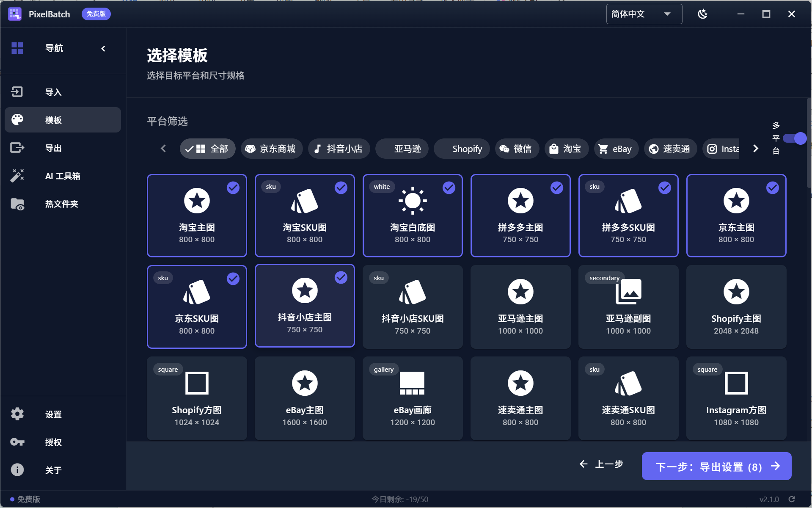Image resolution: width=812 pixels, height=508 pixels.
Task: Show more platform filters with right chevron
Action: (756, 149)
